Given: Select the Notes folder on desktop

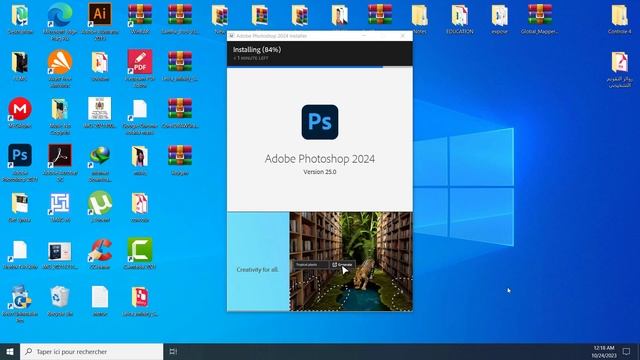Looking at the screenshot, I should 420,16.
